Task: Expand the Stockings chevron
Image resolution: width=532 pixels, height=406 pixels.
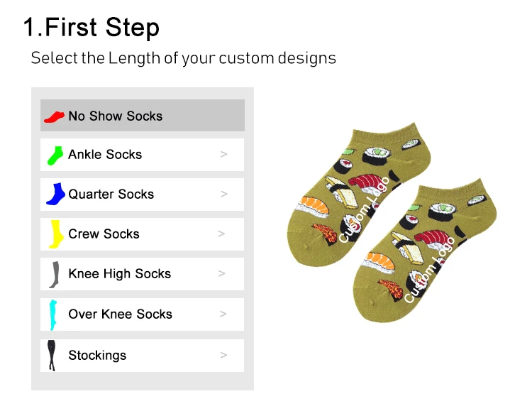Action: point(224,355)
